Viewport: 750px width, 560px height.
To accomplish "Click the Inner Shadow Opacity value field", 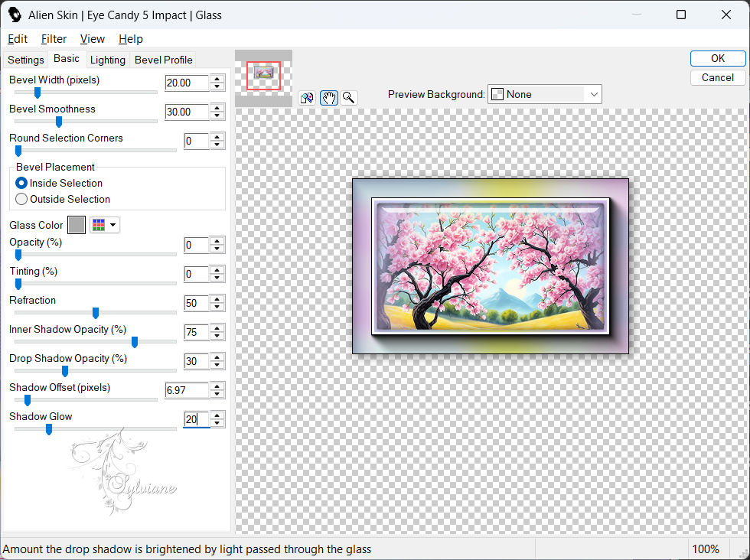I will (197, 332).
